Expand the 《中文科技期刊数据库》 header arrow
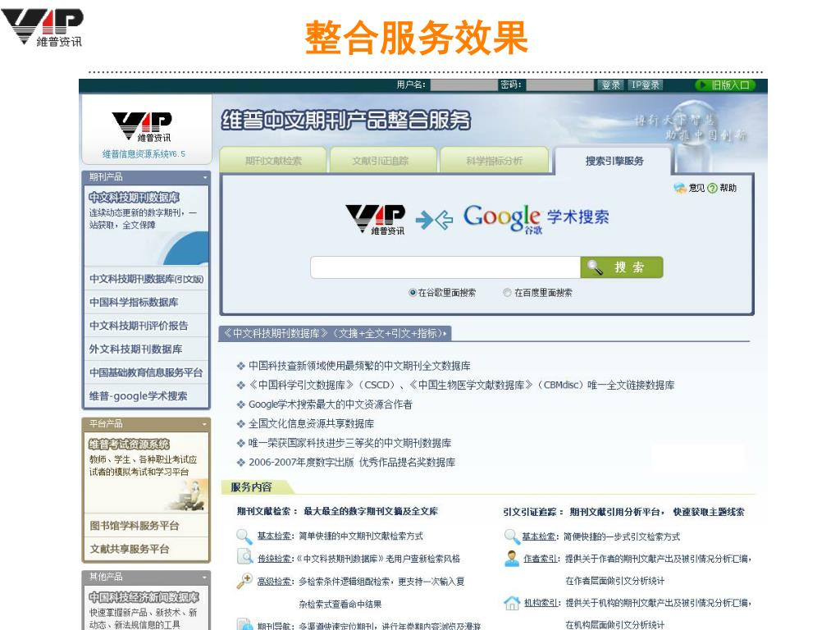 tap(445, 334)
